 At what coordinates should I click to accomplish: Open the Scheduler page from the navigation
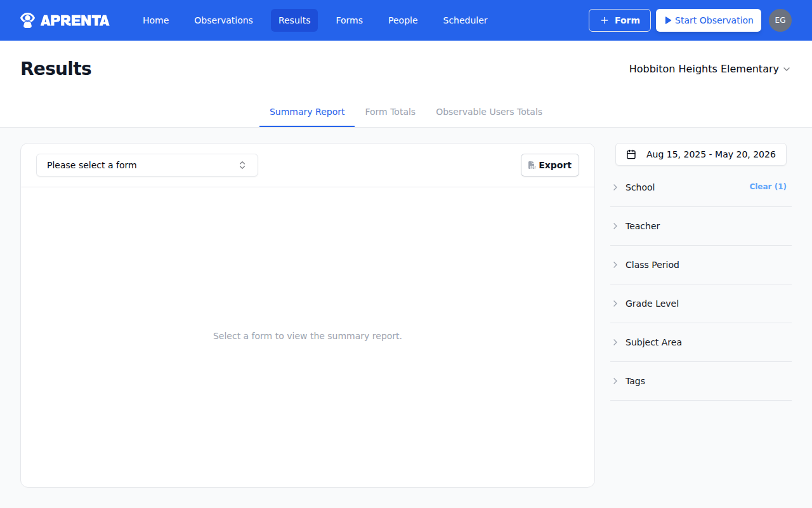465,20
